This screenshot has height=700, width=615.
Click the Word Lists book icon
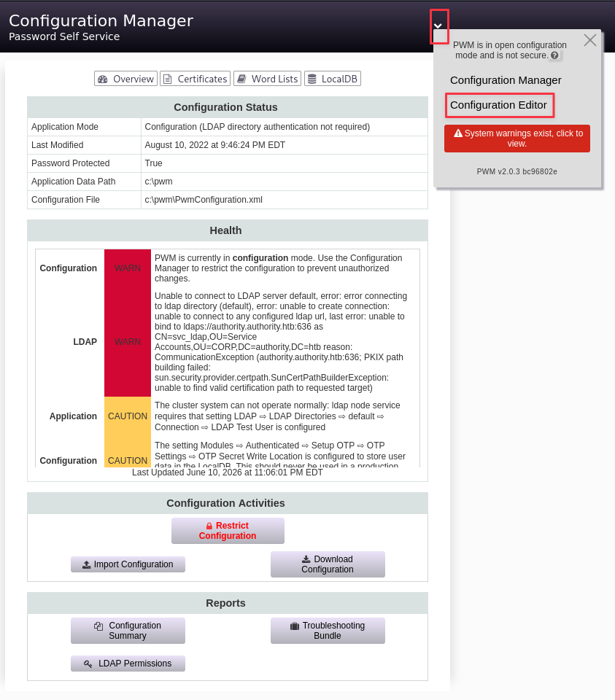click(241, 79)
